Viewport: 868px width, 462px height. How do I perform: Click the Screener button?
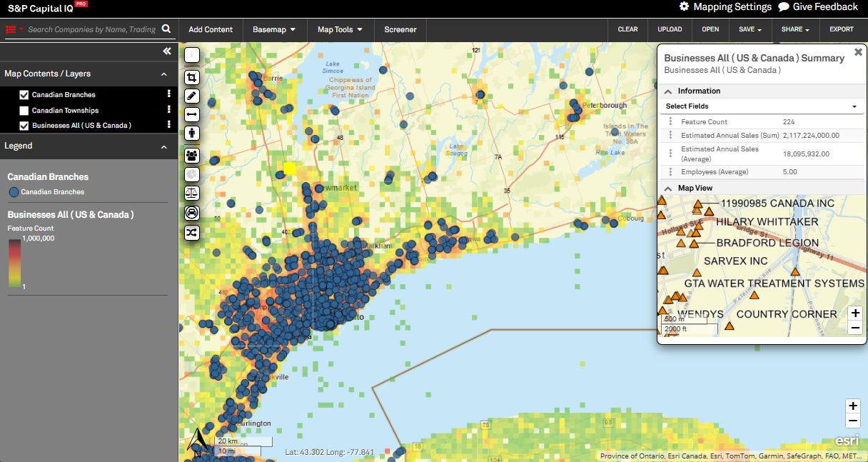[x=400, y=30]
